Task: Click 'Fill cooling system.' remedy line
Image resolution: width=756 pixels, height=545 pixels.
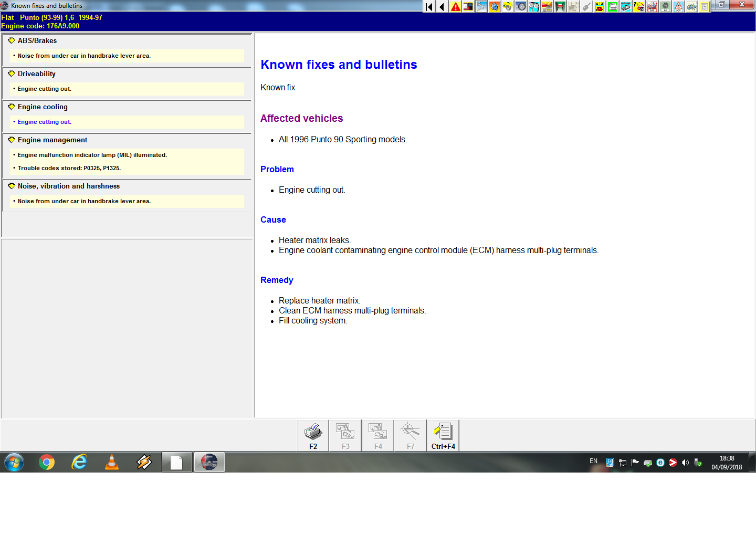Action: coord(313,320)
